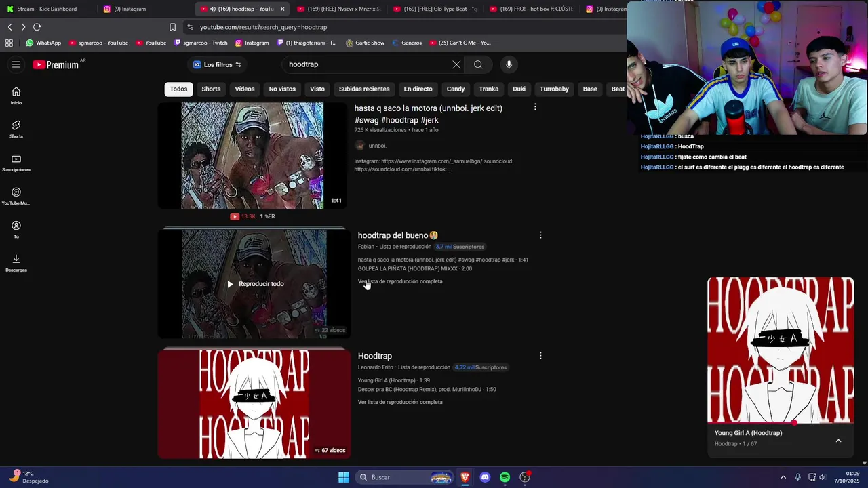Select the Videos filter chip
The height and width of the screenshot is (488, 868).
point(245,89)
